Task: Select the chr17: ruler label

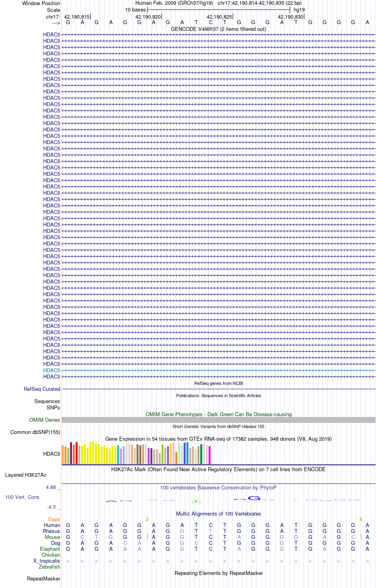Action: coord(53,17)
